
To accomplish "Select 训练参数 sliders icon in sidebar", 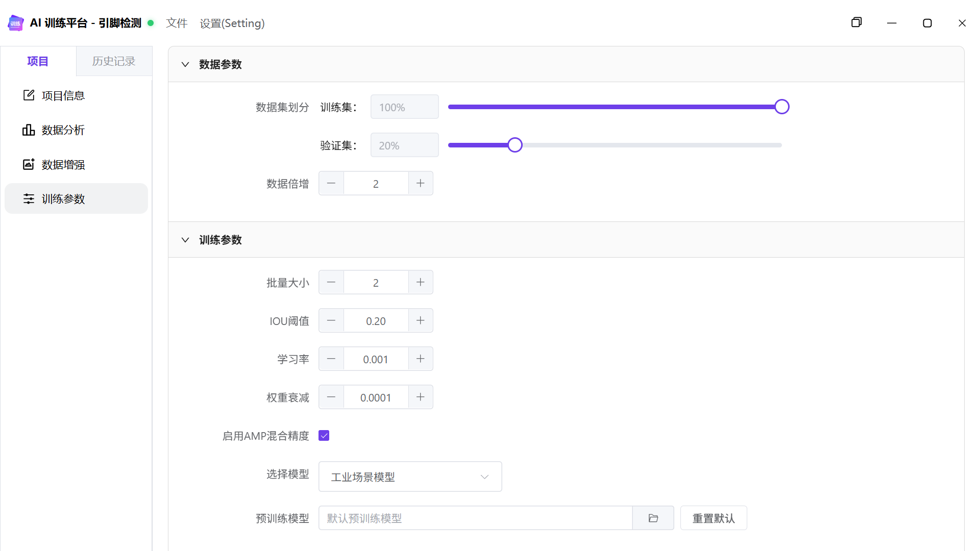I will tap(29, 198).
